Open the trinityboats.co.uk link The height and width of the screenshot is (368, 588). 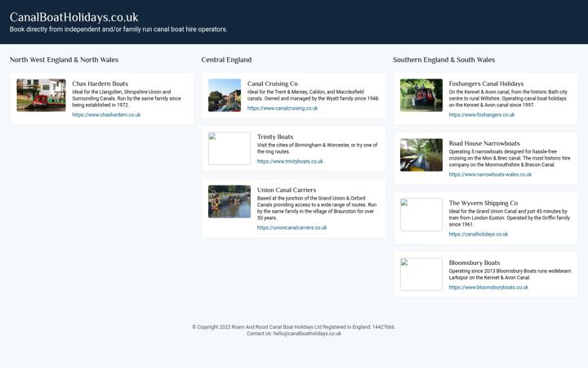click(290, 161)
